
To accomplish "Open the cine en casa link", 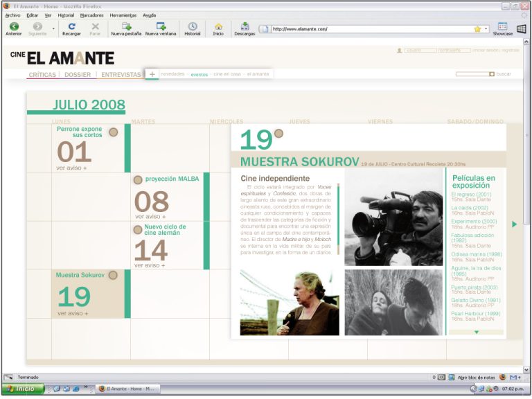I will (227, 74).
